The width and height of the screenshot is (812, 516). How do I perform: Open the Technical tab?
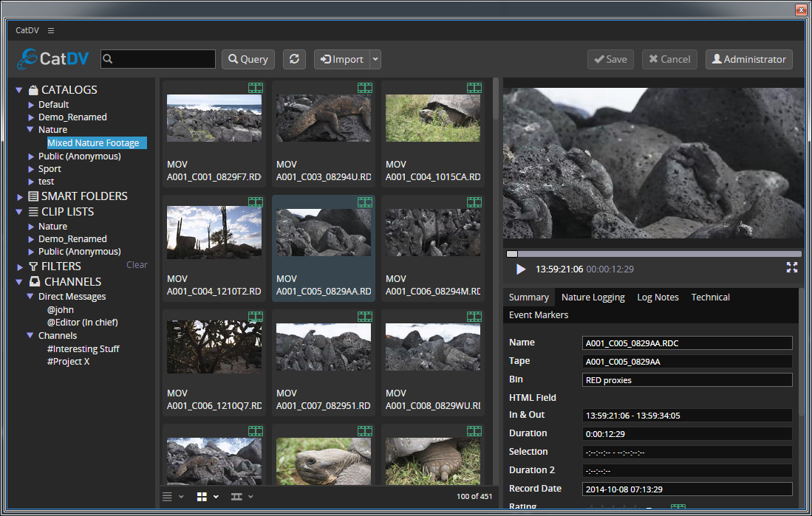(710, 297)
